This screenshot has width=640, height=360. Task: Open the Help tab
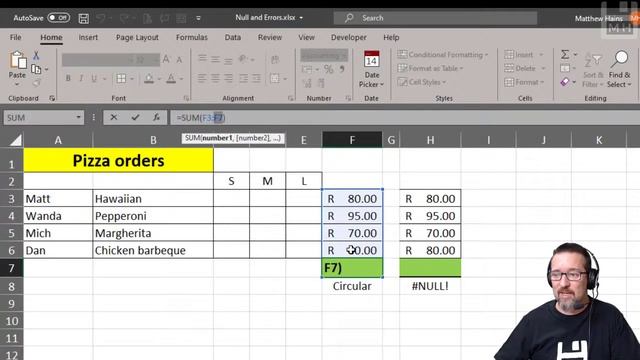tap(391, 37)
